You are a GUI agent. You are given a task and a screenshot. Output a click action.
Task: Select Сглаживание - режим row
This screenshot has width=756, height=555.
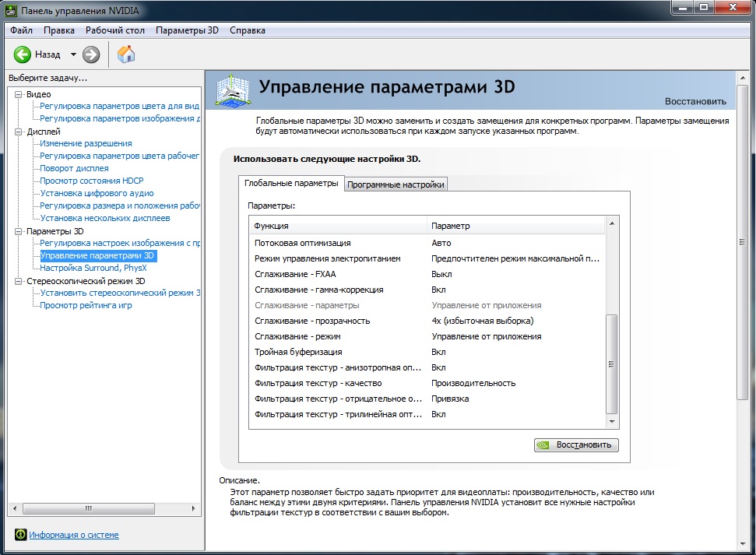click(427, 336)
